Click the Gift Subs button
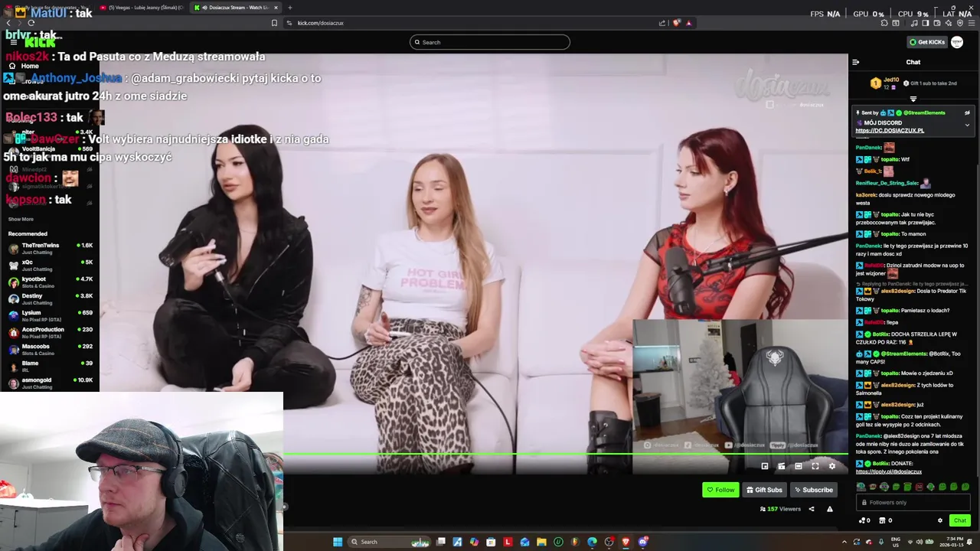980x551 pixels. coord(764,490)
